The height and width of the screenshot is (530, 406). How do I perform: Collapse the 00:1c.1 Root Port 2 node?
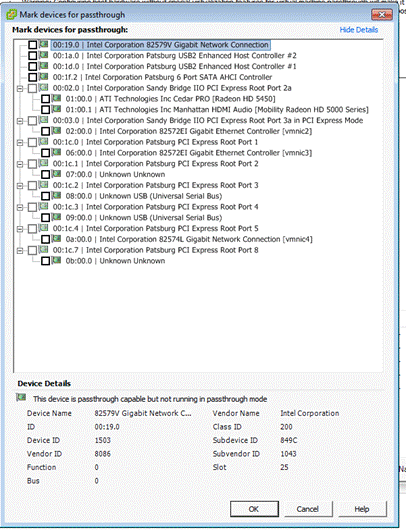[x=20, y=164]
